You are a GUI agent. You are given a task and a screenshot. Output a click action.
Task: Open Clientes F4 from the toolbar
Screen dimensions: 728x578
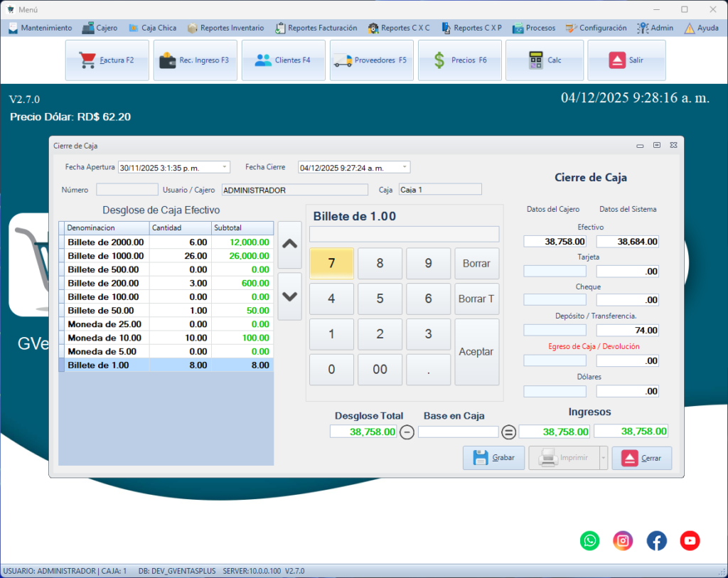(283, 60)
